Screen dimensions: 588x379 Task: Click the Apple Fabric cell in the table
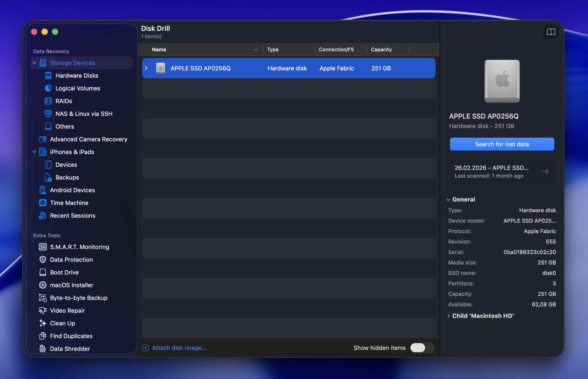pos(337,68)
